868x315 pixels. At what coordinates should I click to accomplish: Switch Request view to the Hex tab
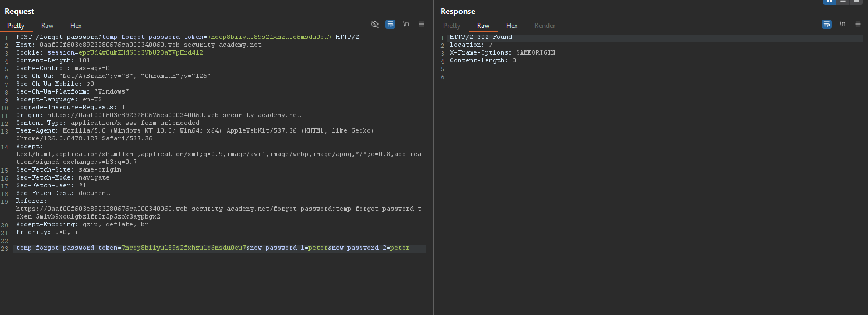(76, 26)
